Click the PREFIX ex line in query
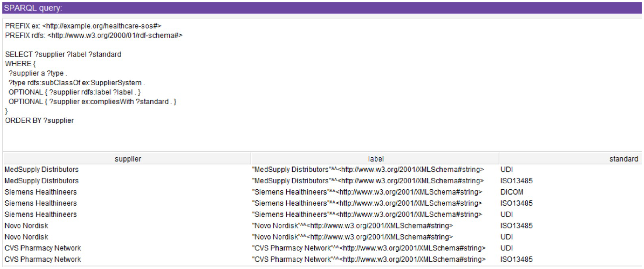Image resolution: width=644 pixels, height=269 pixels. click(x=83, y=26)
